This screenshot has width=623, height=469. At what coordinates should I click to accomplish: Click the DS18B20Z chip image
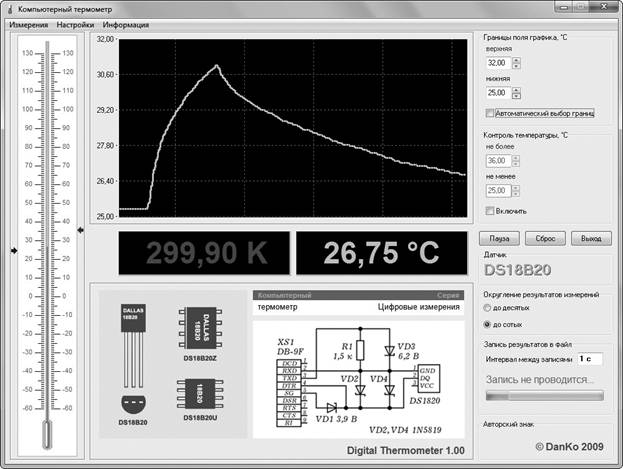point(200,328)
